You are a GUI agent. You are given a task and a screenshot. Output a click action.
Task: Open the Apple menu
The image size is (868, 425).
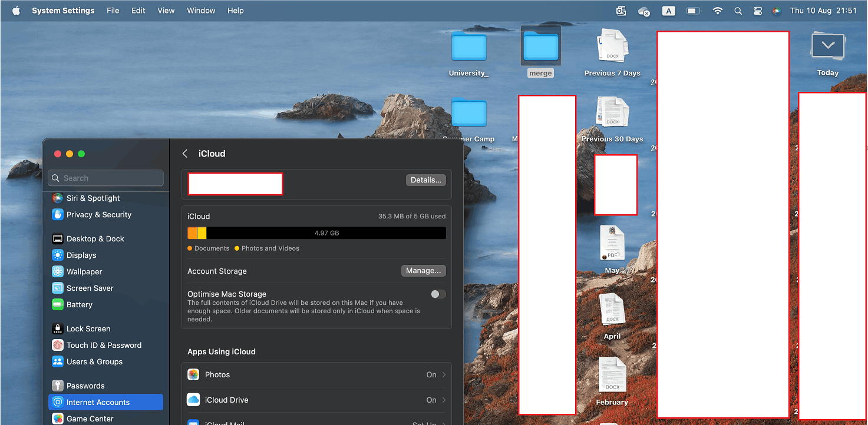click(x=16, y=11)
